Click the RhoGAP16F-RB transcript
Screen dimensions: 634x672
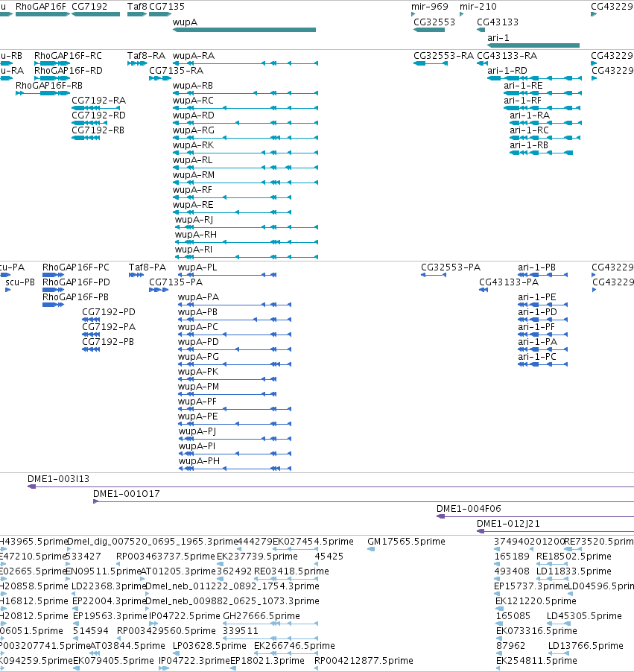point(42,93)
